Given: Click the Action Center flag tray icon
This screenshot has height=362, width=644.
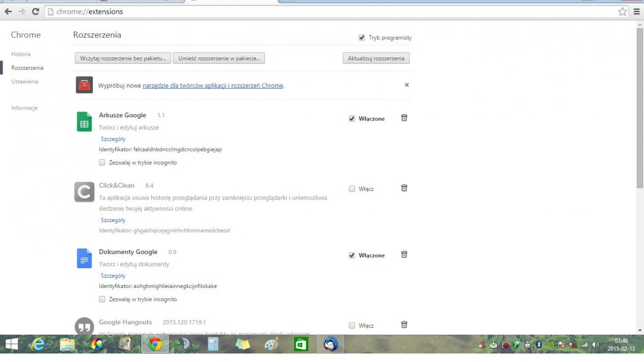Looking at the screenshot, I should [562, 344].
